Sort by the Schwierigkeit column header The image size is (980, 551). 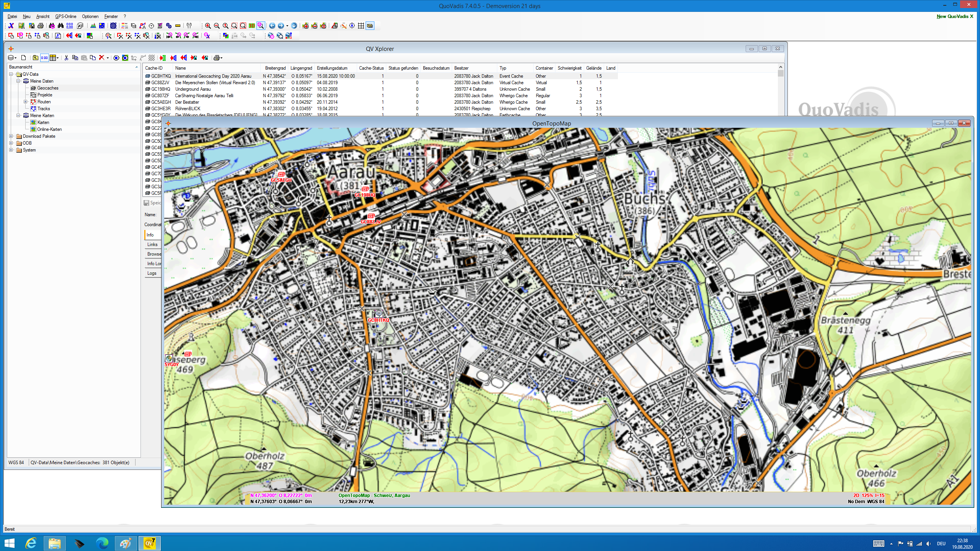(x=570, y=68)
